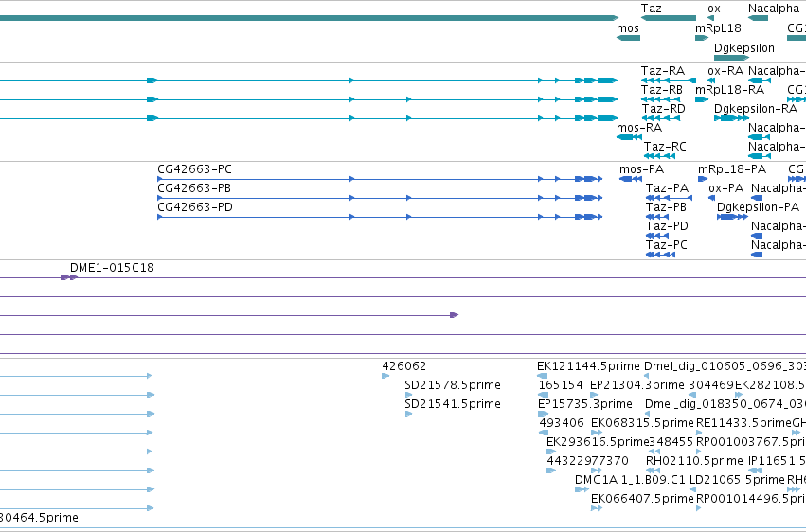Viewport: 806px width, 532px height.
Task: Select the RH02110.5prime EST label
Action: point(694,461)
